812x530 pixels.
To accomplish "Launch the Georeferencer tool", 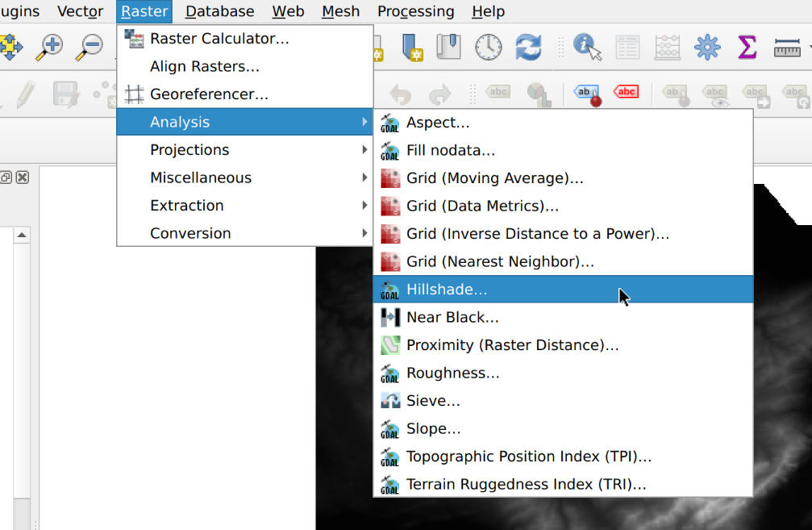I will pyautogui.click(x=209, y=94).
